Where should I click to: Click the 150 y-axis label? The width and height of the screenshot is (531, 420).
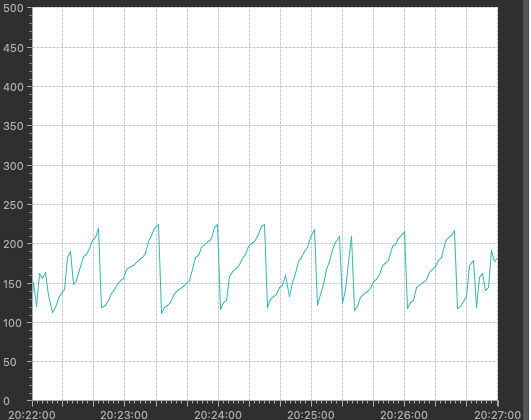pyautogui.click(x=13, y=284)
